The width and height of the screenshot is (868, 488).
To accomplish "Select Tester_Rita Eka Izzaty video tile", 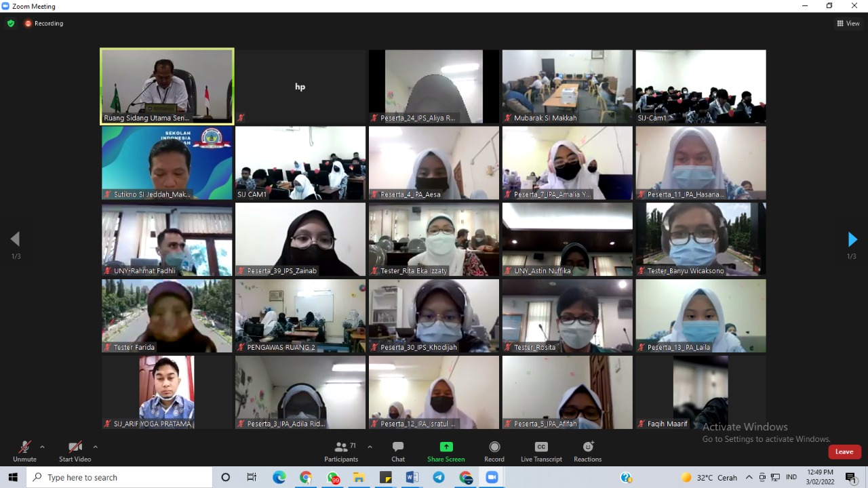I will tap(433, 239).
